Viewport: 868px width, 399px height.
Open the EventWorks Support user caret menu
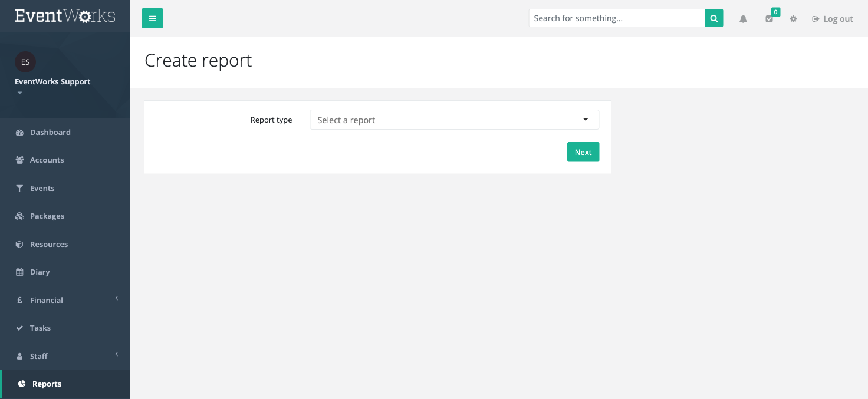pos(19,93)
